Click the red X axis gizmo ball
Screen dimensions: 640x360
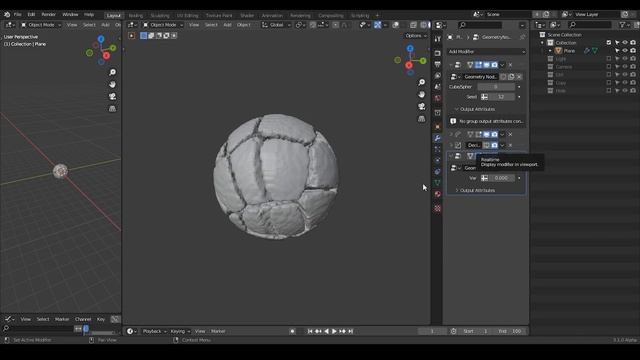tap(409, 65)
